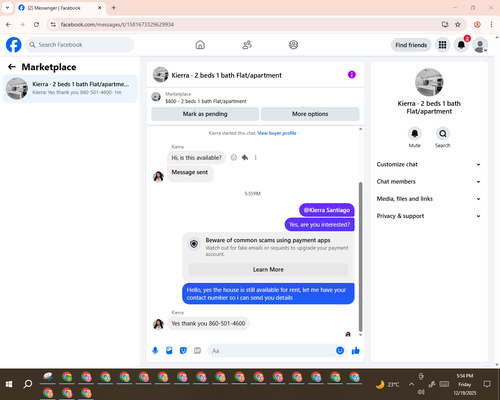Open the notifications bell icon
The height and width of the screenshot is (400, 500).
coord(461,45)
